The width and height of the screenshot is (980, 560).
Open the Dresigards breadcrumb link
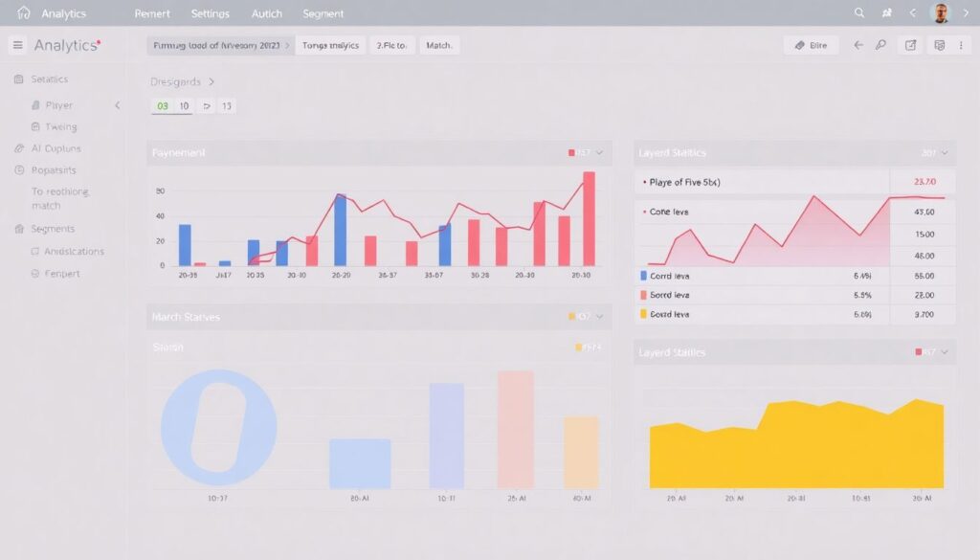(x=177, y=82)
